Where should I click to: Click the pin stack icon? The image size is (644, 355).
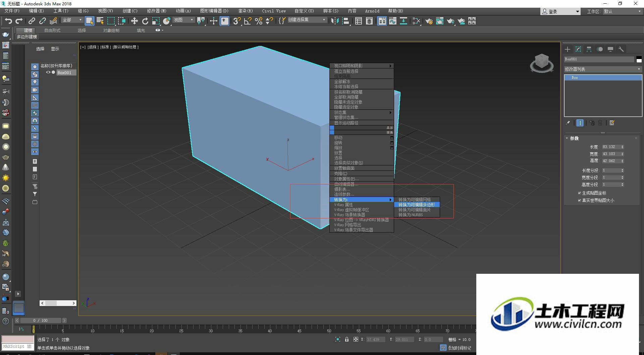pos(568,123)
